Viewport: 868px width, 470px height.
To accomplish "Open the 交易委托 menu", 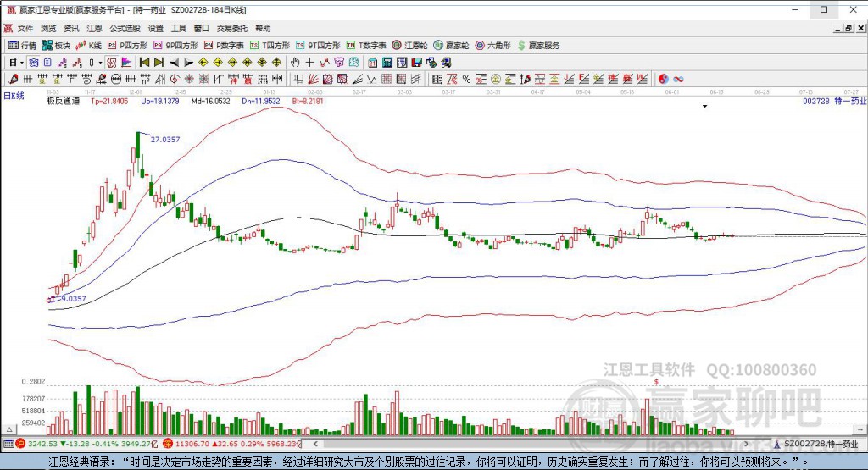I will 232,28.
